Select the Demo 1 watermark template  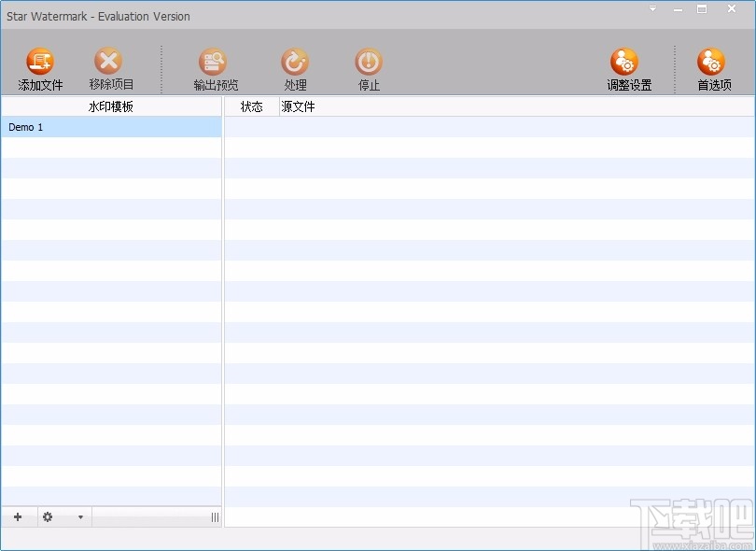111,127
